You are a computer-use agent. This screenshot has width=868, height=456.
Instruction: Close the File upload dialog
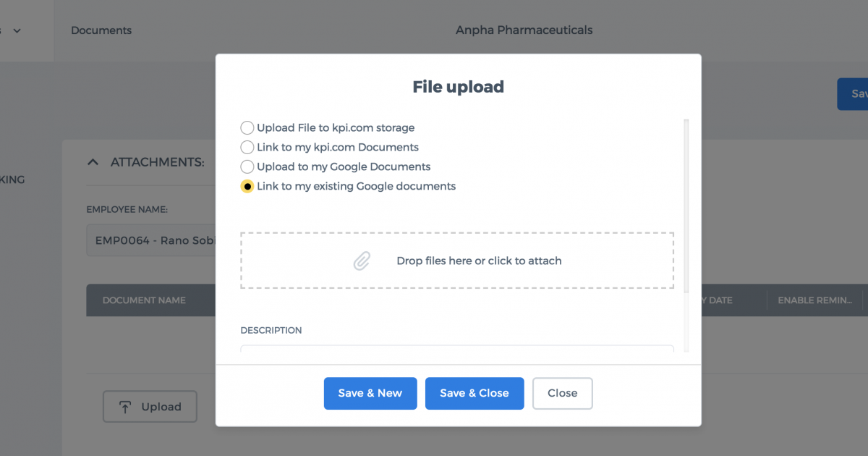pyautogui.click(x=563, y=394)
